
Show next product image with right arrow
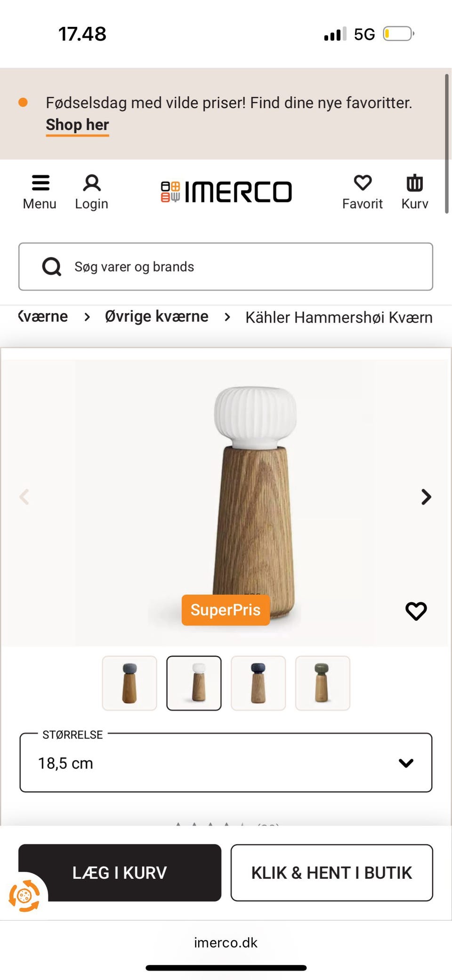(426, 497)
